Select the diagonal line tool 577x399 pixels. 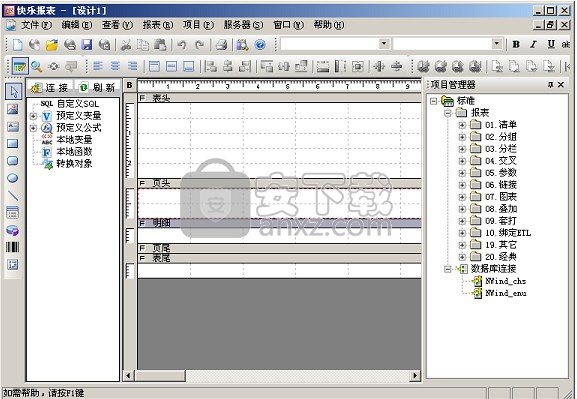(13, 195)
